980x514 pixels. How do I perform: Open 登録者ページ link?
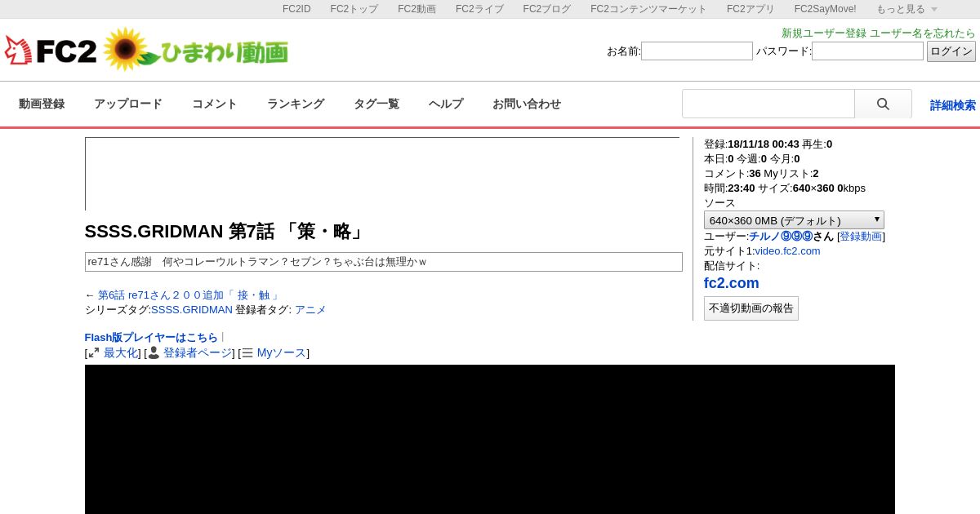click(198, 353)
